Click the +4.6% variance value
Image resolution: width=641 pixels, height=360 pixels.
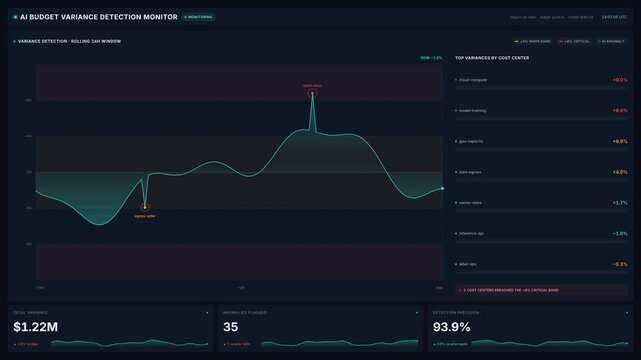click(x=620, y=172)
